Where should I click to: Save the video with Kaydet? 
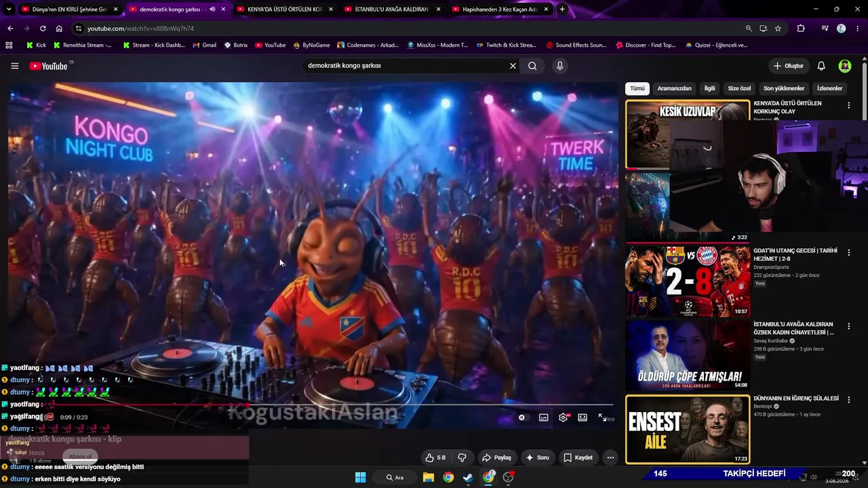click(x=578, y=457)
